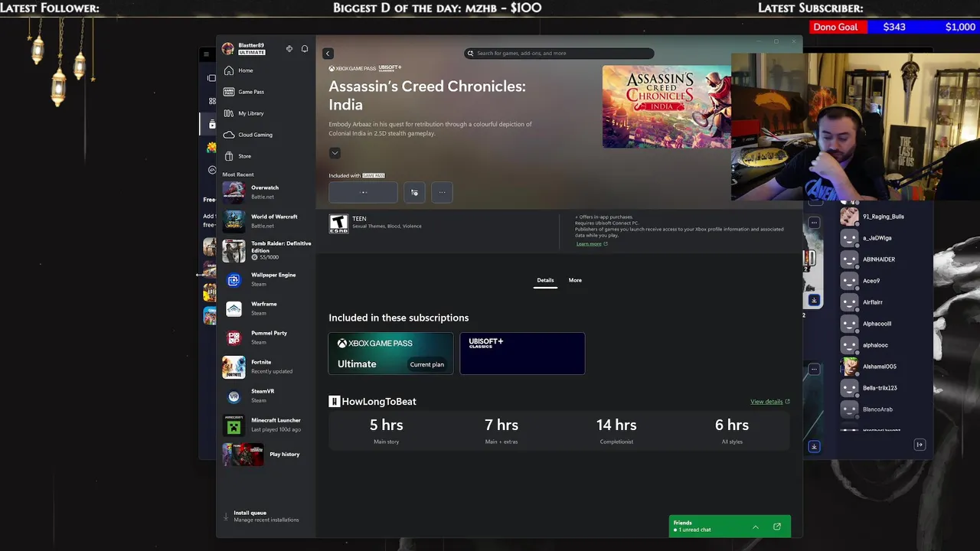Image resolution: width=980 pixels, height=551 pixels.
Task: Collapse the user list panel arrow
Action: pyautogui.click(x=920, y=445)
